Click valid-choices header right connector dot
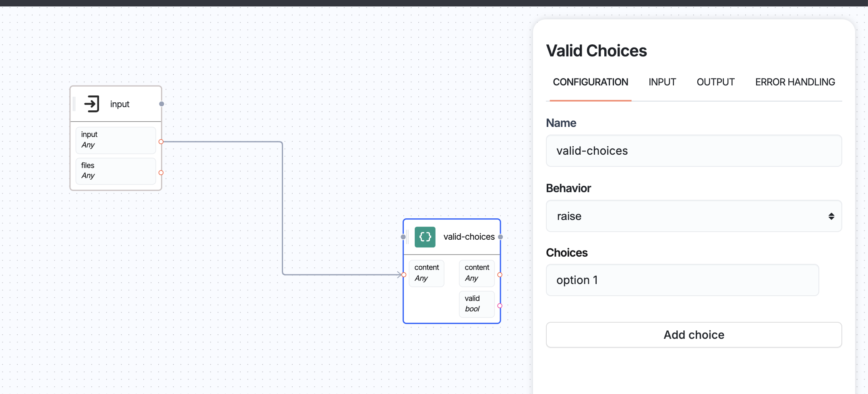 pyautogui.click(x=500, y=237)
